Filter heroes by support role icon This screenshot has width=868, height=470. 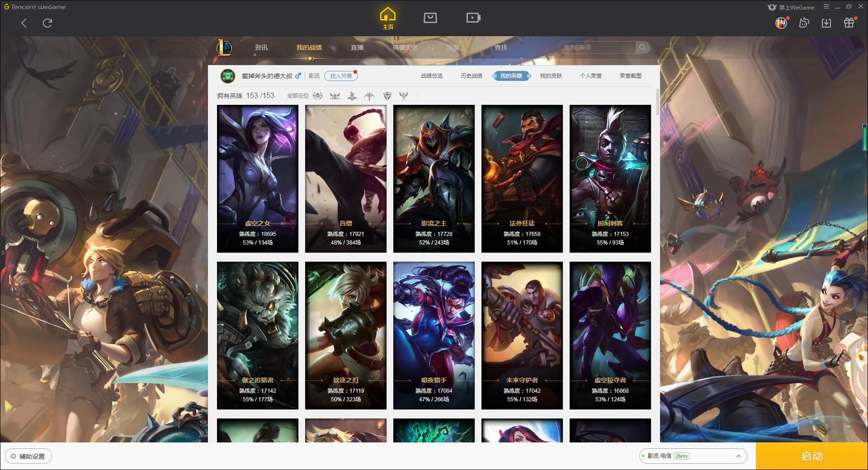point(404,96)
